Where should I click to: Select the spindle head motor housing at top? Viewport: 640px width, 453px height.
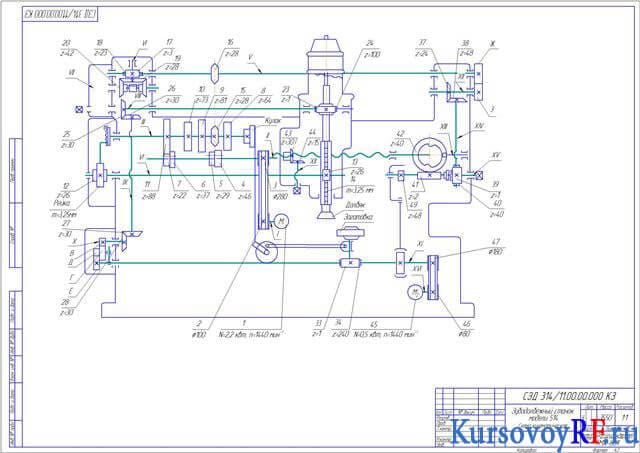[326, 55]
